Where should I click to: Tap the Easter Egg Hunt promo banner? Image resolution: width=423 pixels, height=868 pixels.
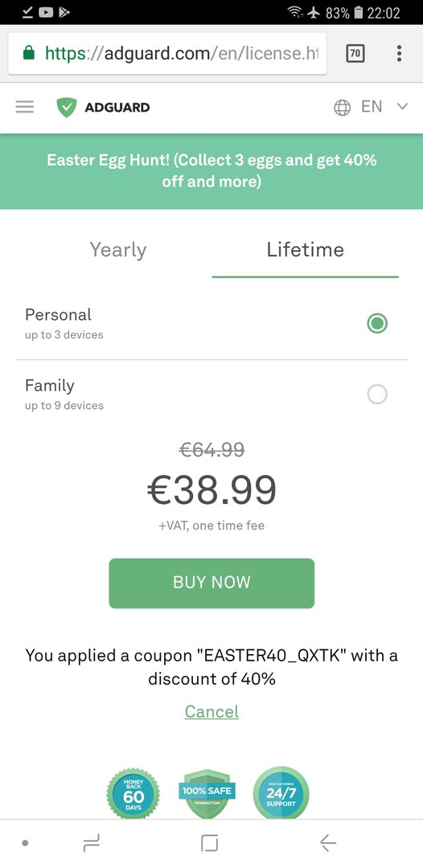pyautogui.click(x=211, y=171)
